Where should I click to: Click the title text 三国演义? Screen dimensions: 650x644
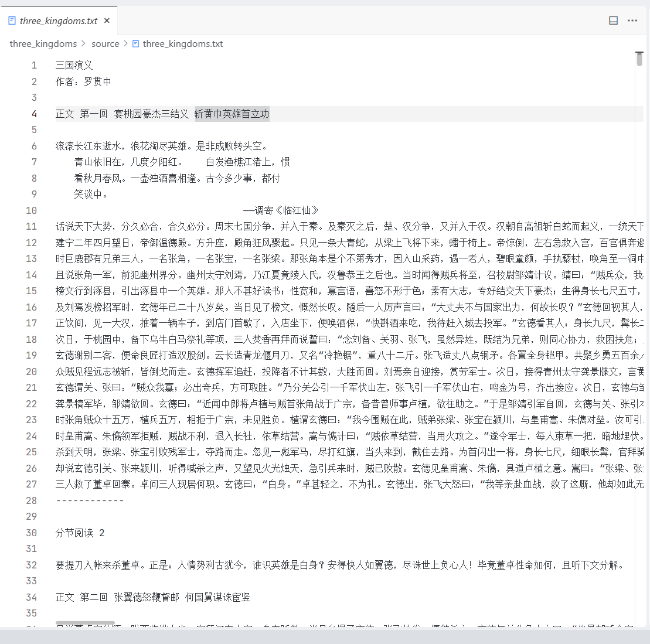(74, 65)
